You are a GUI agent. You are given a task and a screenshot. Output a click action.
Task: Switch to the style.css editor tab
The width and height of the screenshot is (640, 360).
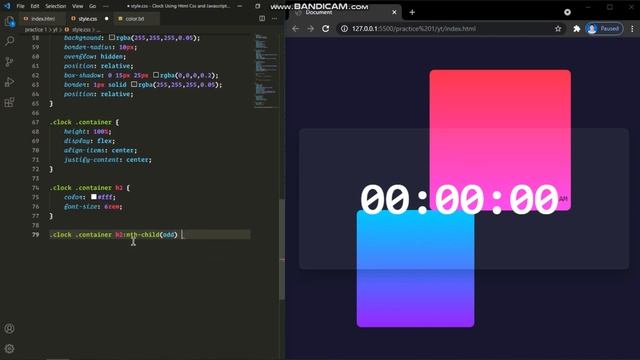click(88, 19)
